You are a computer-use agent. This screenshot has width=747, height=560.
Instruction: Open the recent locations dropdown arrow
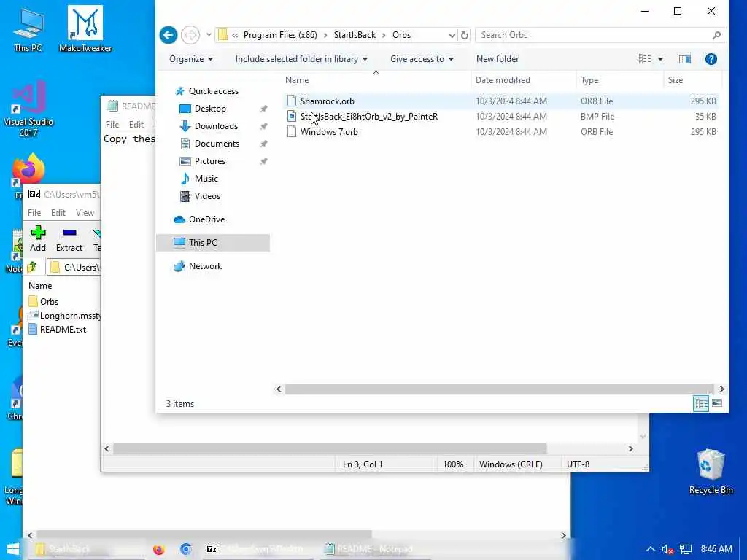pyautogui.click(x=209, y=35)
